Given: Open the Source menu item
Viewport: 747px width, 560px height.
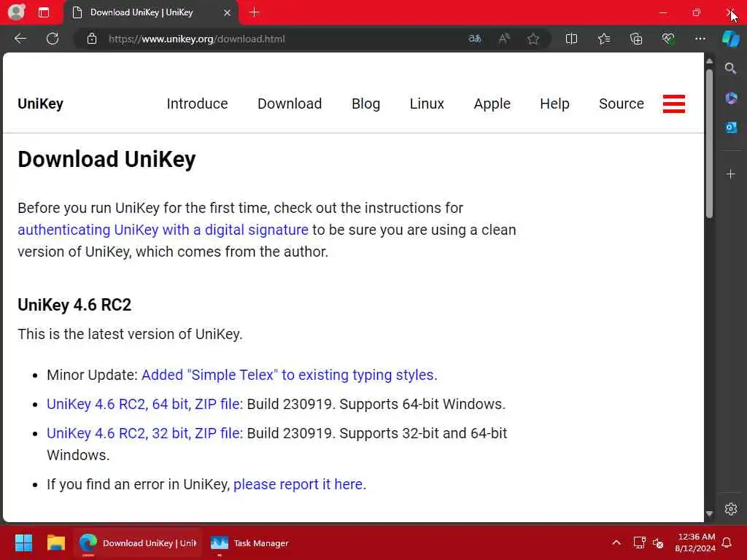Looking at the screenshot, I should (622, 104).
